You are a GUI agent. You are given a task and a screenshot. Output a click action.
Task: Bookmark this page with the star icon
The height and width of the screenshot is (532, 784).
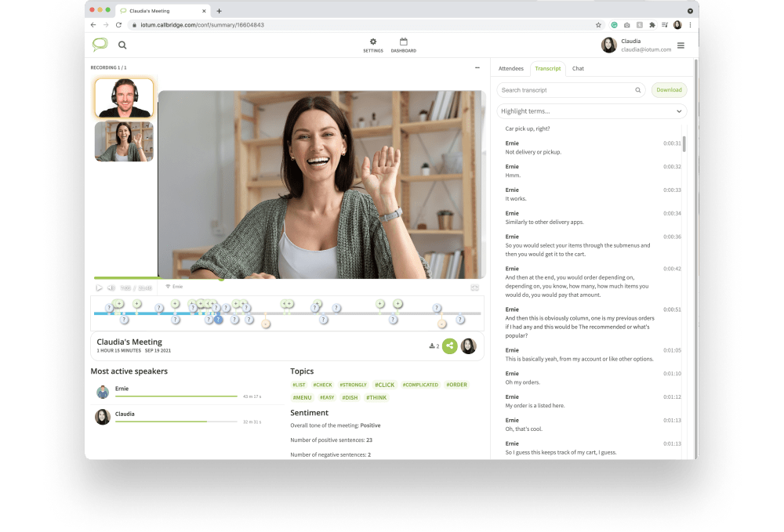pyautogui.click(x=598, y=25)
